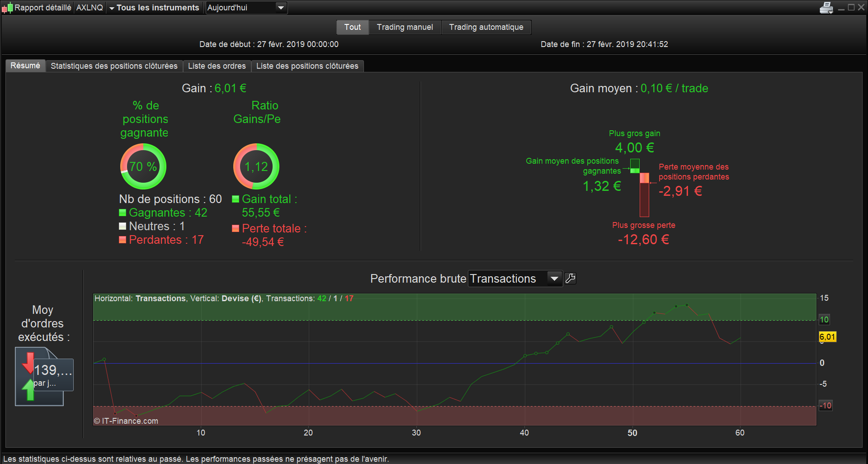Switch filter to Trading automatique

(x=486, y=27)
